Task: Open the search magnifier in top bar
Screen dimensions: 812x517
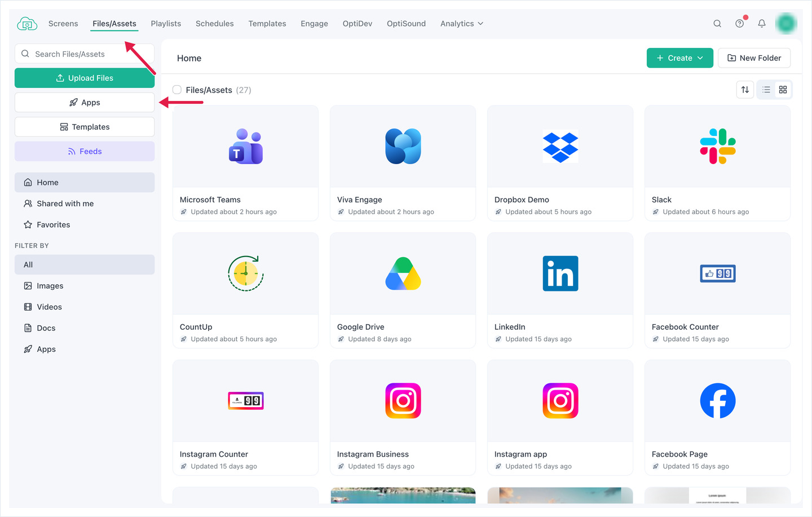Action: pos(717,24)
